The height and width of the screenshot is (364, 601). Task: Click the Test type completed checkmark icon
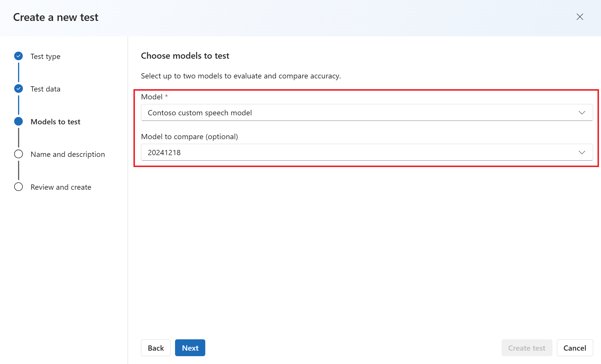coord(19,56)
